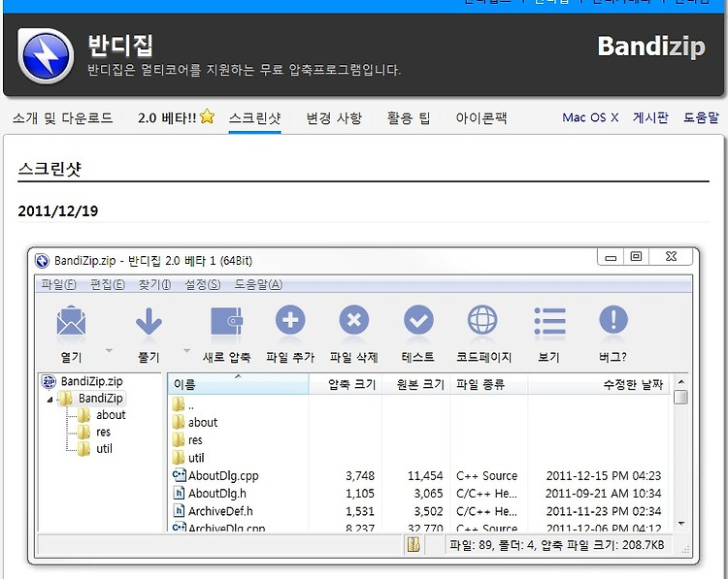
Task: Open the 파일(F) menu
Action: 58,284
